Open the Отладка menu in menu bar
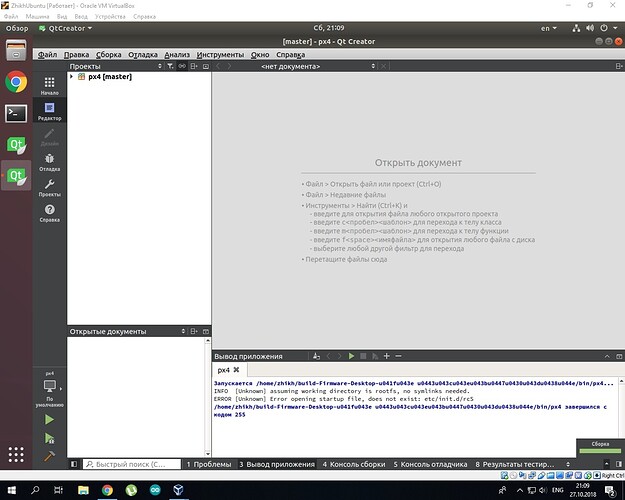This screenshot has height=500, width=625. pos(143,55)
